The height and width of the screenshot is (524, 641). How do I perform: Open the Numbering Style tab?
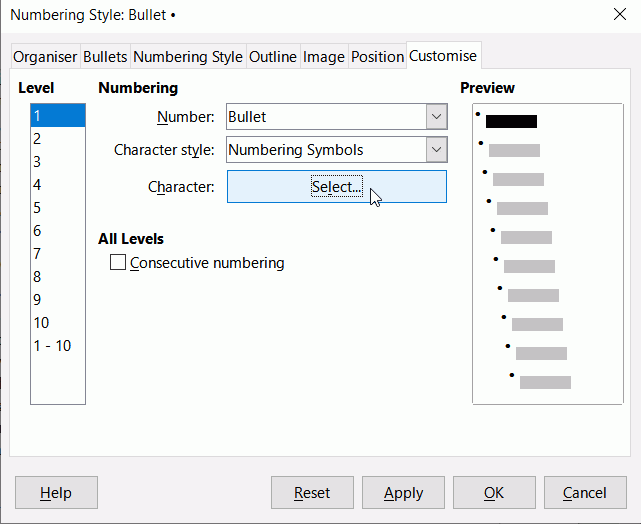188,56
